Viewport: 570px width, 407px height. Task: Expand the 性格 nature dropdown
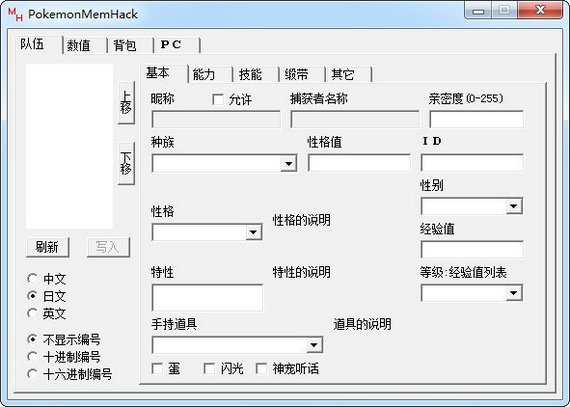coord(253,232)
